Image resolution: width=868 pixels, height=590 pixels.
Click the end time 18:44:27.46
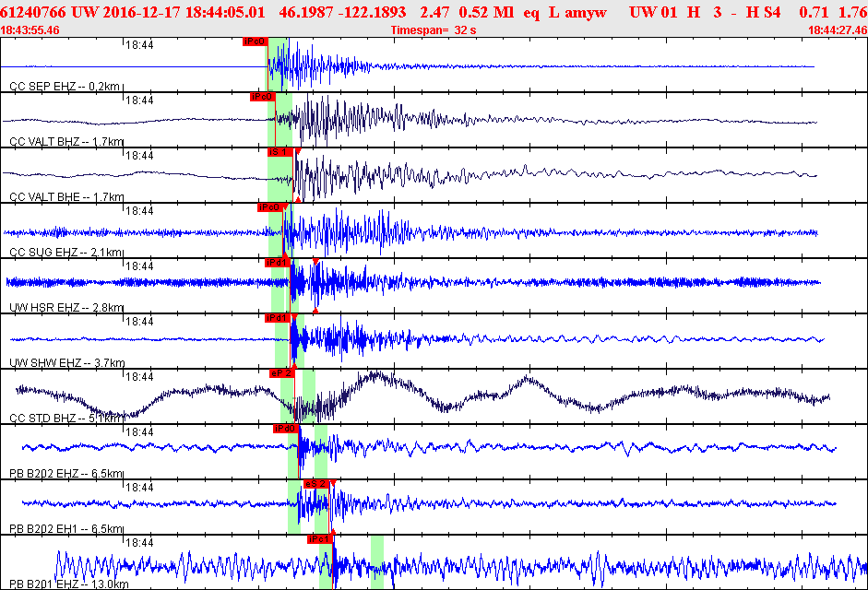click(838, 30)
